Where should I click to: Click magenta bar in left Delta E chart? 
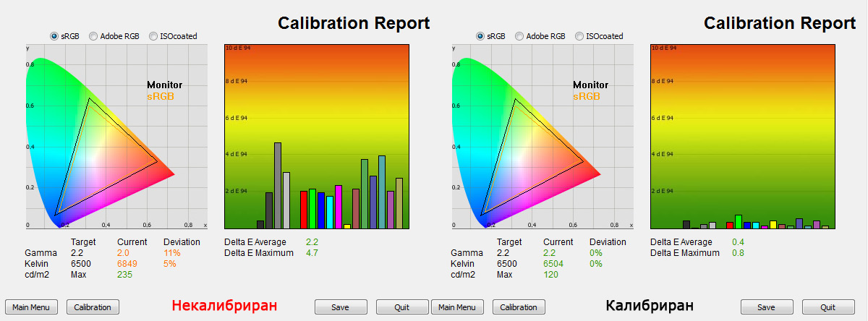point(339,207)
